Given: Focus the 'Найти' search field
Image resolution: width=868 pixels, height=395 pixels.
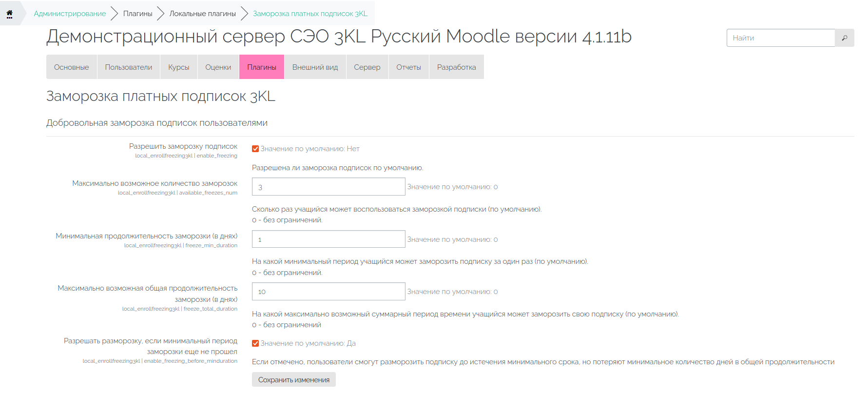Looking at the screenshot, I should coord(781,38).
